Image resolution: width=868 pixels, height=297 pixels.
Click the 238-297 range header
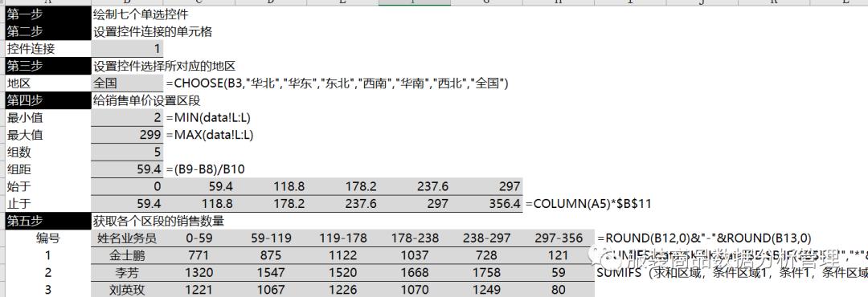pyautogui.click(x=486, y=238)
